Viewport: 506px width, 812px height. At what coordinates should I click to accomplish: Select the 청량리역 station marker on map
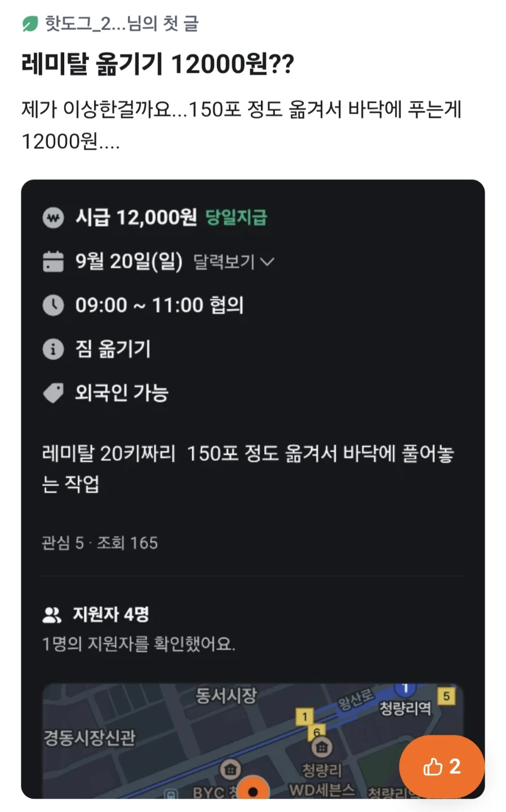405,708
